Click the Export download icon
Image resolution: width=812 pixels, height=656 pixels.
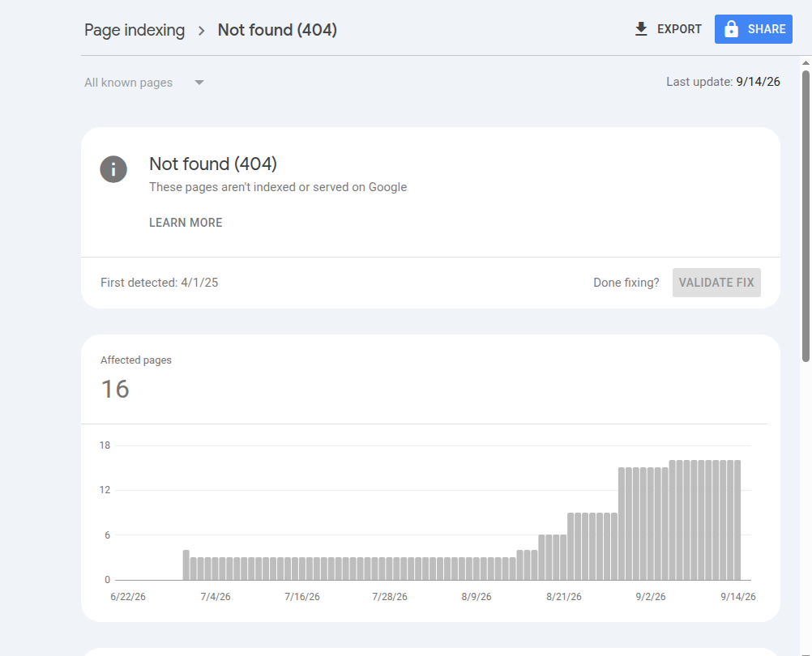coord(641,29)
